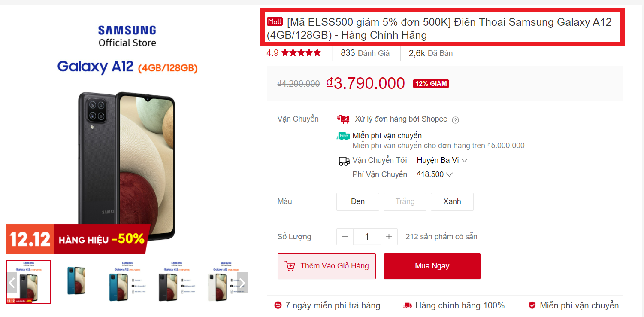Click the Hàng chính hãng 100% truck icon
This screenshot has height=317, width=644.
407,305
